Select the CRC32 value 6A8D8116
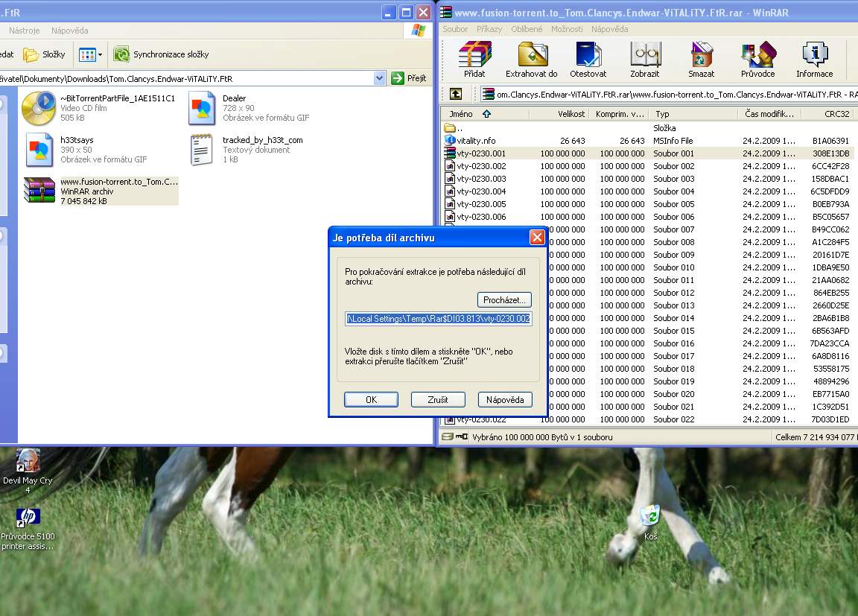The image size is (858, 616). click(x=830, y=356)
